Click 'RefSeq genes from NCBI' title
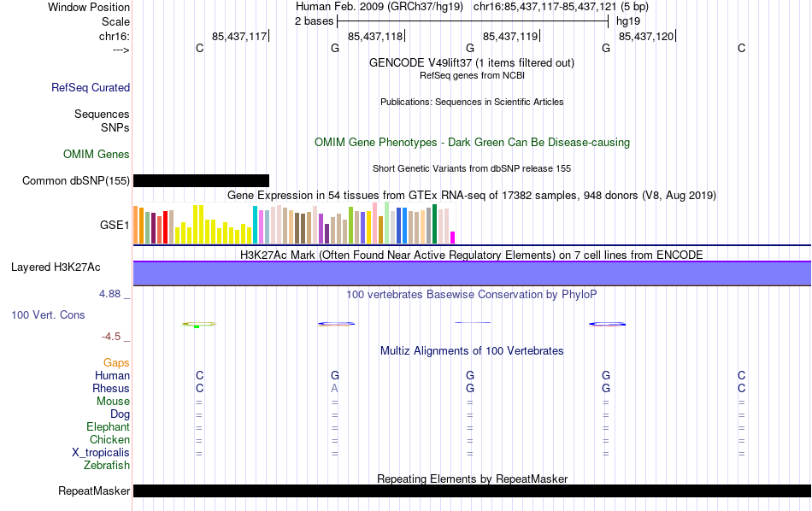The width and height of the screenshot is (812, 511). point(472,75)
